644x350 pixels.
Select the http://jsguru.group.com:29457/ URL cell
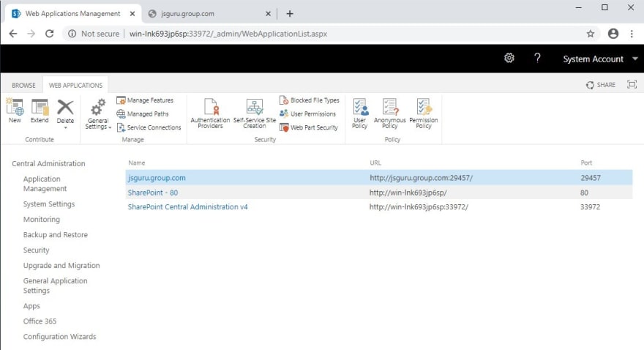pos(421,178)
